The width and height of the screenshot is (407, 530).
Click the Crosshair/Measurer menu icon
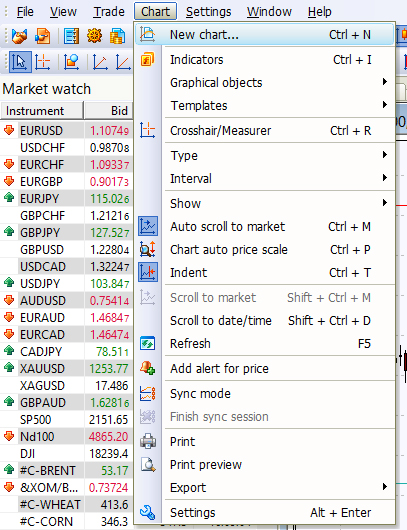point(148,130)
